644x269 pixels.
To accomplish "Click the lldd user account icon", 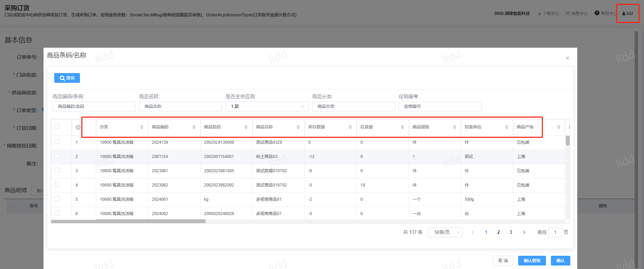I will click(x=627, y=14).
